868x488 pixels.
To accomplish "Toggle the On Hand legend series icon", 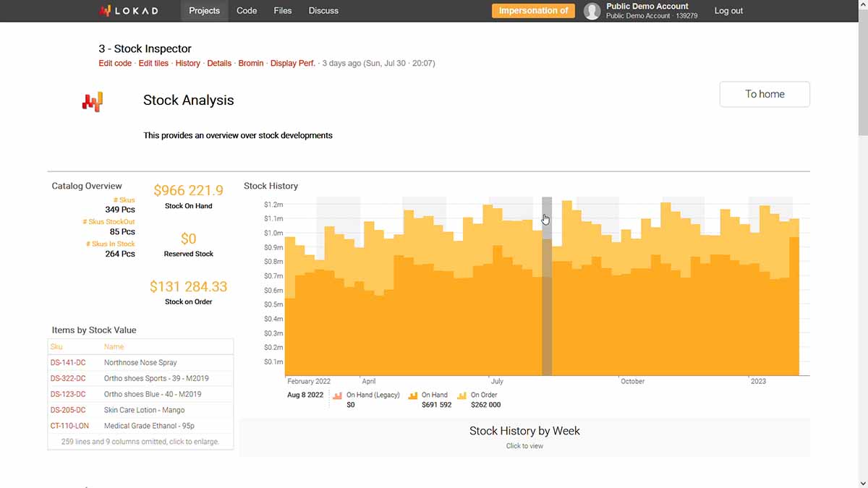I will [413, 395].
